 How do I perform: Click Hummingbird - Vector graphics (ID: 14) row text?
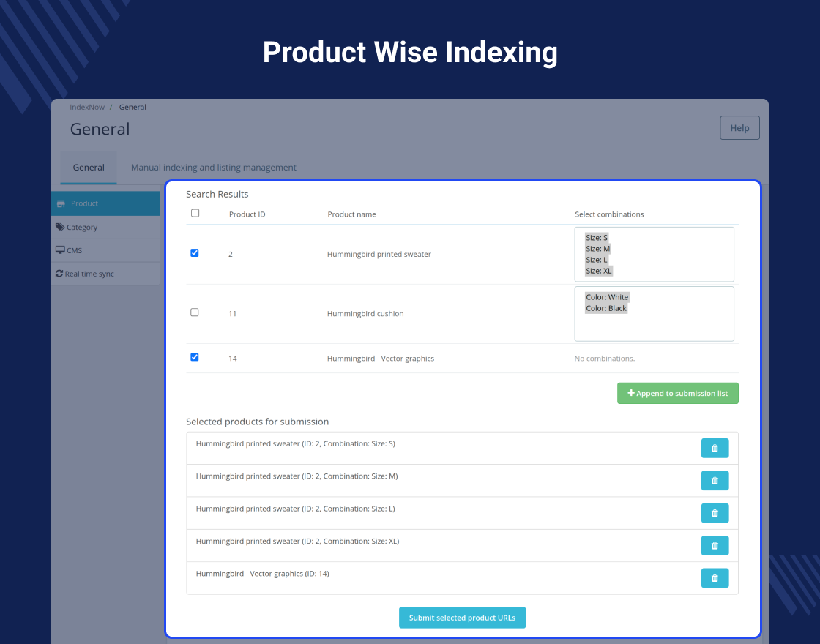(x=263, y=574)
